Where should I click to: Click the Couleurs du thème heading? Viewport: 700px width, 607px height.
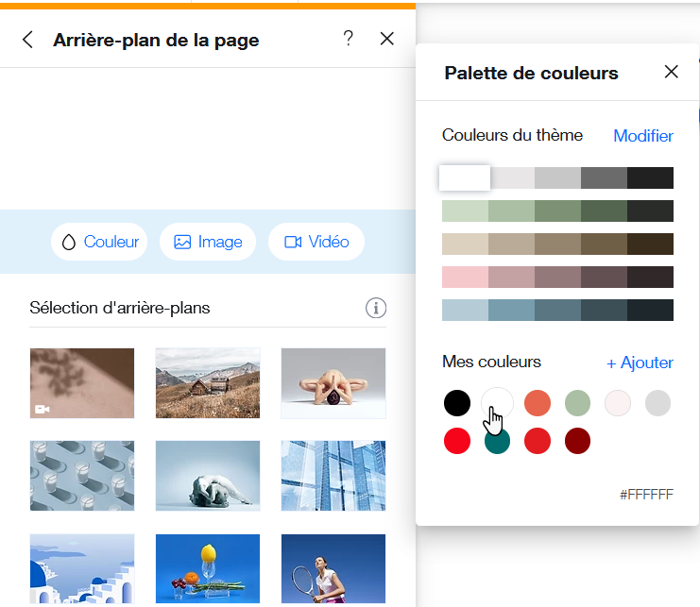click(512, 135)
